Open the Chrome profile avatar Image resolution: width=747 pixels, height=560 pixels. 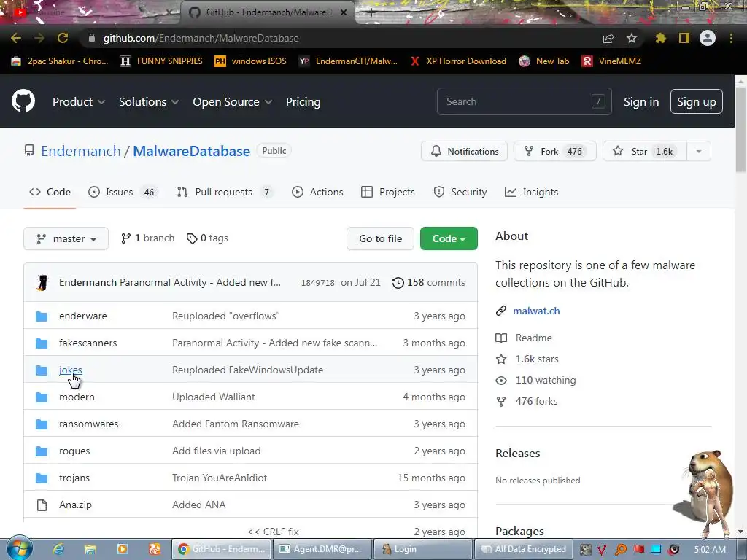708,38
